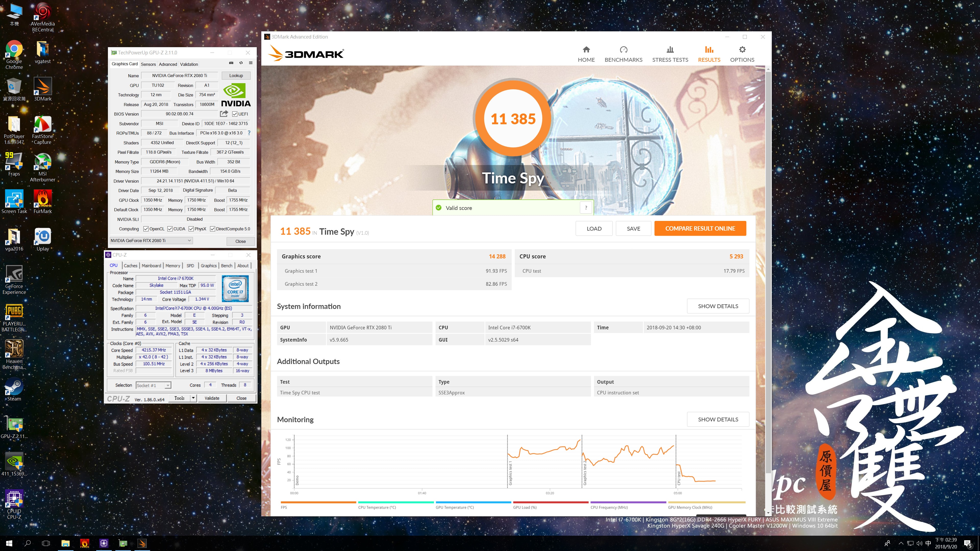Open AVerMedia RECentral desktop icon
Viewport: 980px width, 551px height.
(43, 18)
